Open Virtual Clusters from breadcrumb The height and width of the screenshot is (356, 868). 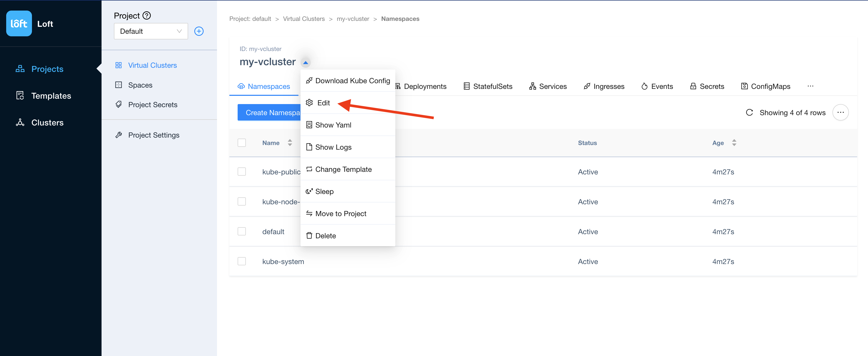pos(303,19)
